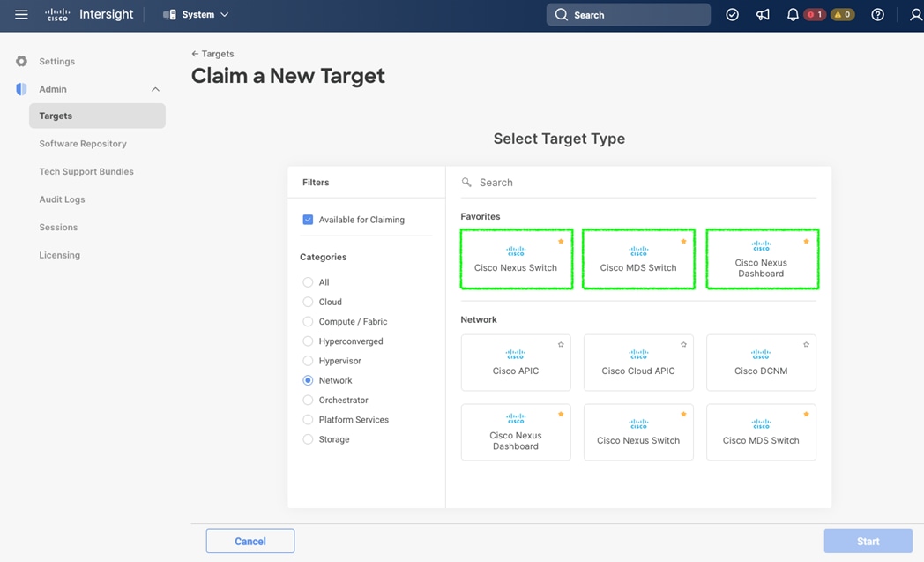Open Settings in the sidebar
The image size is (924, 562).
pyautogui.click(x=56, y=62)
